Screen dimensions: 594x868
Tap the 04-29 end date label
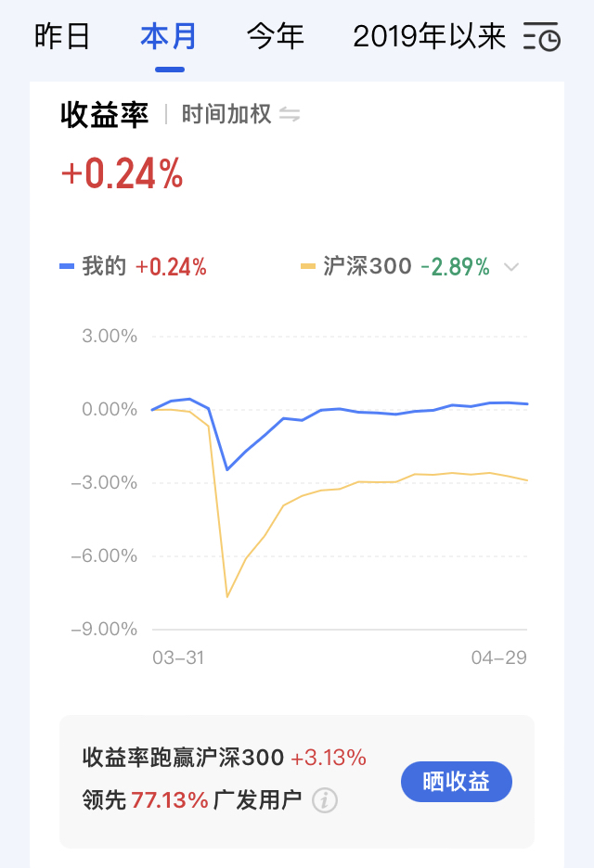click(x=498, y=657)
